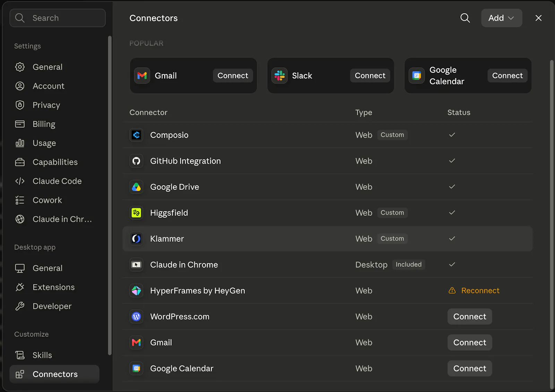The width and height of the screenshot is (555, 392).
Task: Connect Google Calendar in the connector list
Action: [470, 368]
